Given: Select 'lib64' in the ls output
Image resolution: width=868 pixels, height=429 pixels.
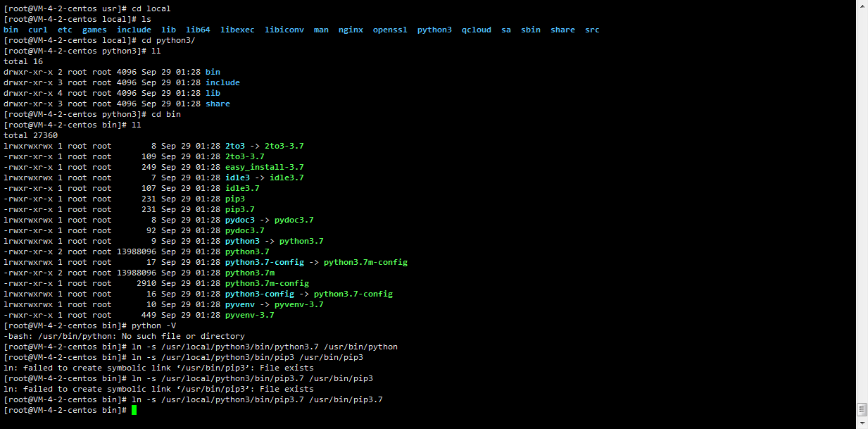Looking at the screenshot, I should (198, 30).
